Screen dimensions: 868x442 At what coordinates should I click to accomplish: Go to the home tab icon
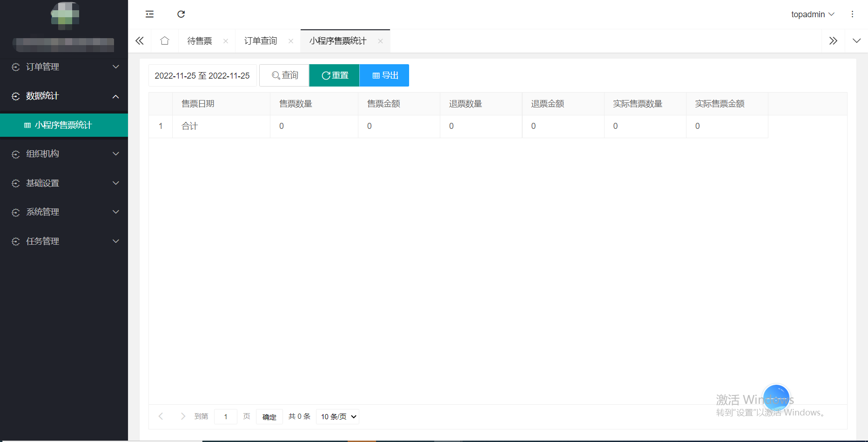click(x=164, y=41)
